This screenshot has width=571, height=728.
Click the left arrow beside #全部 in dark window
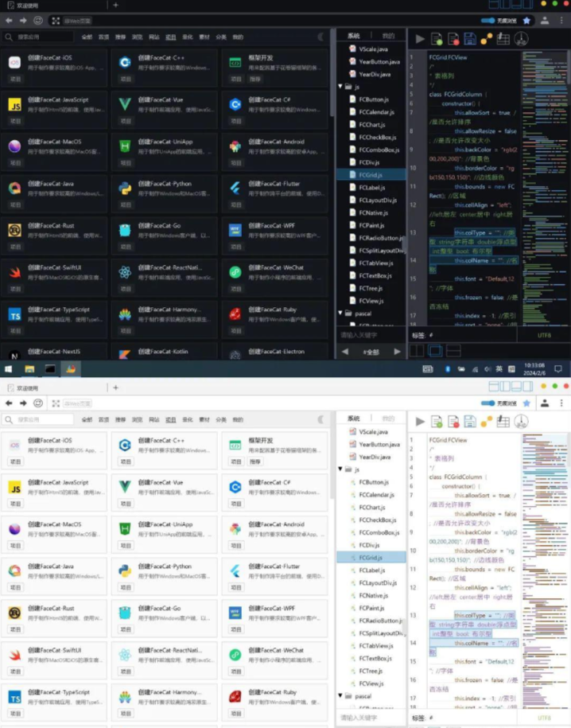click(345, 352)
